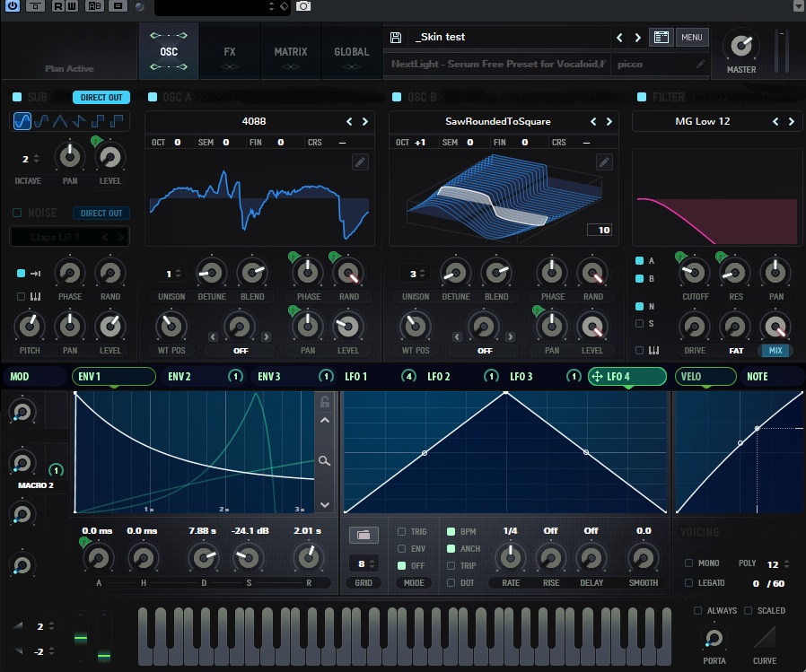Screen dimensions: 806x672
Task: Switch to the FX tab
Action: coord(230,52)
